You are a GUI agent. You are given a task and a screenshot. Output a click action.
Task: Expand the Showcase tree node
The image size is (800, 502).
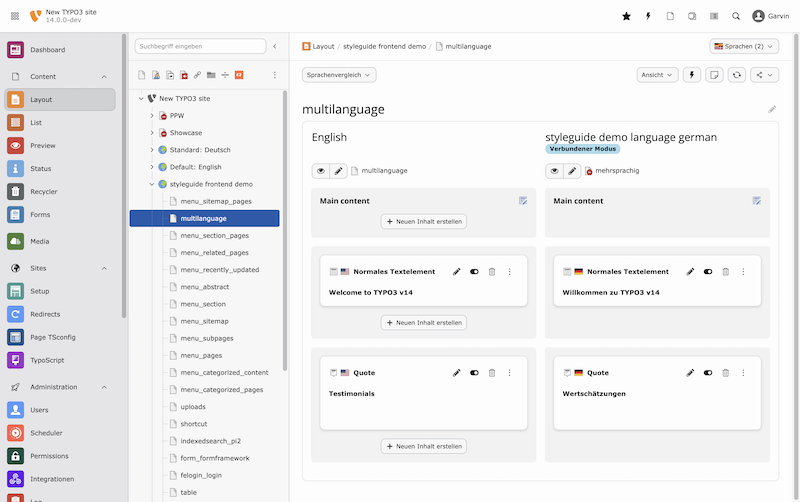point(152,133)
